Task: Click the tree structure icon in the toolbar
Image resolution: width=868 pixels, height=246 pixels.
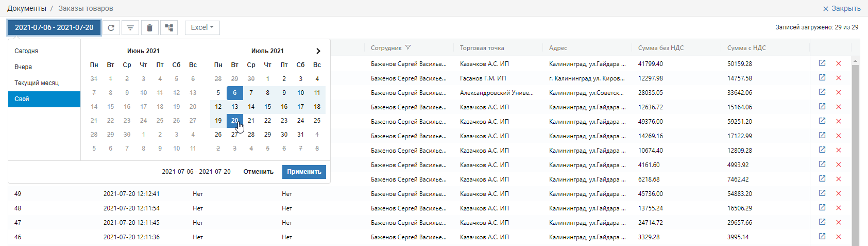Action: [x=168, y=28]
